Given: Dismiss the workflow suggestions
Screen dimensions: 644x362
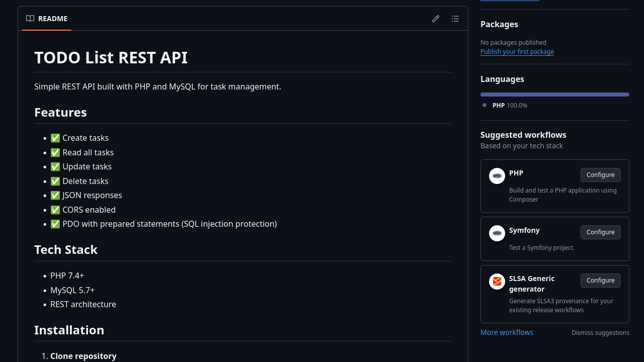Looking at the screenshot, I should click(x=600, y=333).
